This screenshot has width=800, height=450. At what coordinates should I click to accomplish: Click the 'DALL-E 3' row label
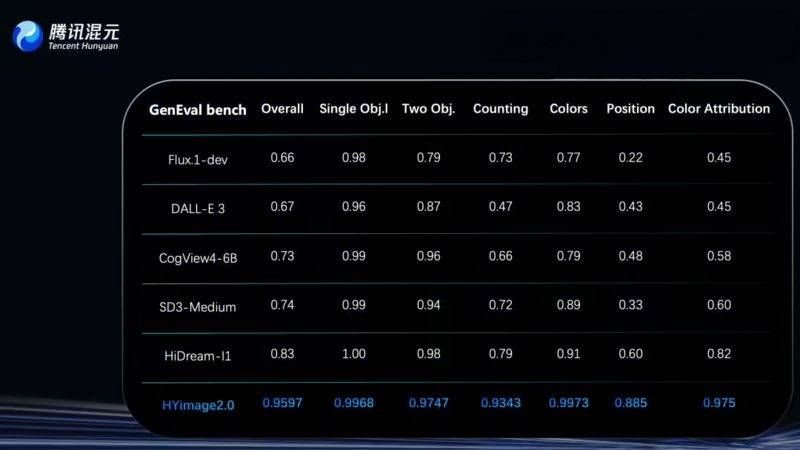(197, 209)
